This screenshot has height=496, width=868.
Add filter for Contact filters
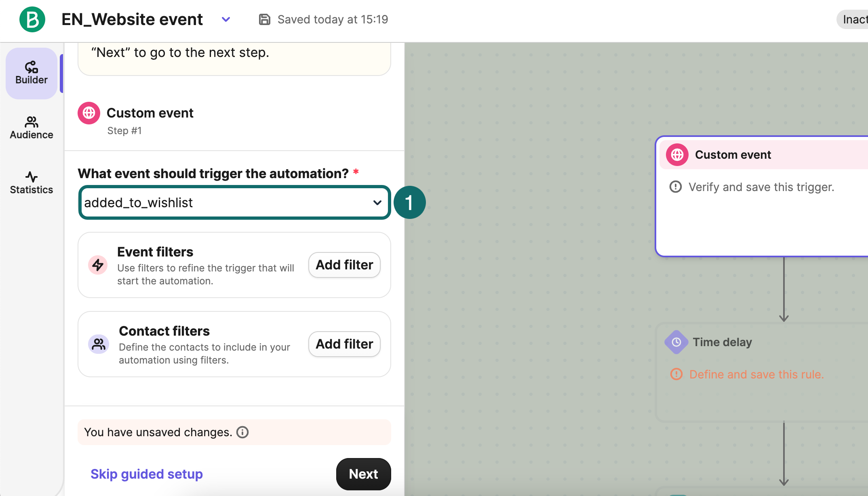coord(344,344)
